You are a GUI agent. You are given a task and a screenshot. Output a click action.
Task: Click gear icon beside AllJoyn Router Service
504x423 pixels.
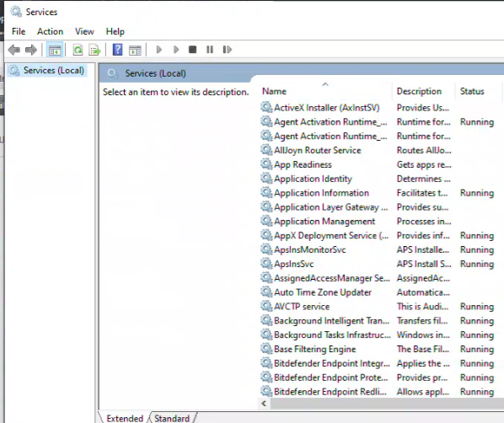tap(266, 150)
